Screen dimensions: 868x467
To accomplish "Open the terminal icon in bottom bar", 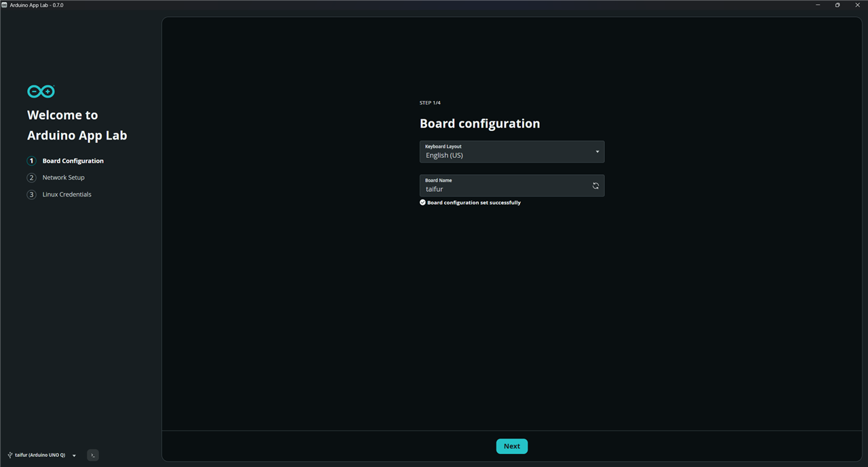I will (x=93, y=455).
